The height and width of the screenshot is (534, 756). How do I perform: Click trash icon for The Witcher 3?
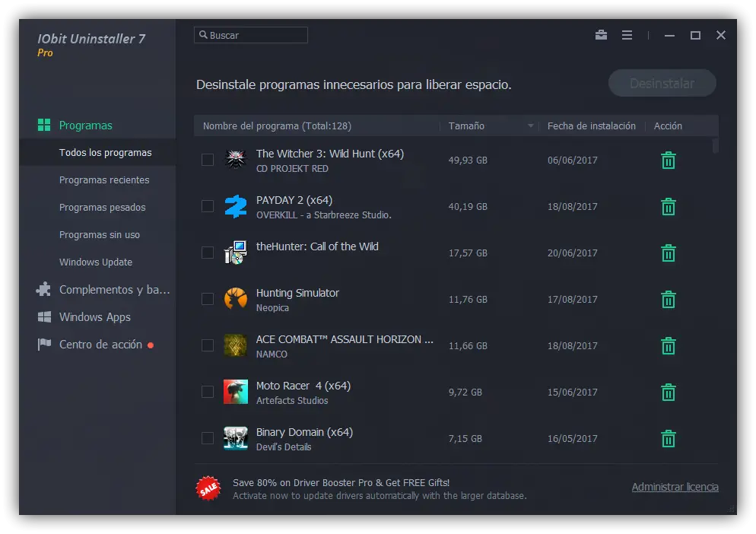click(668, 161)
